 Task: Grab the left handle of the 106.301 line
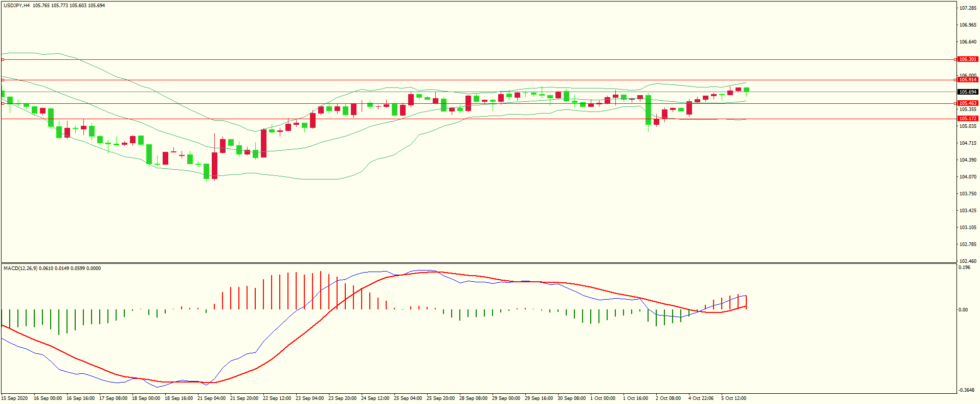(3, 60)
